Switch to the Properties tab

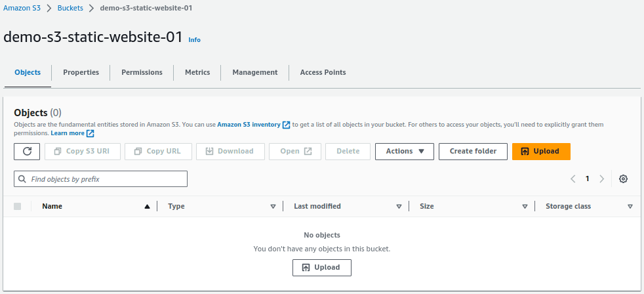[81, 72]
